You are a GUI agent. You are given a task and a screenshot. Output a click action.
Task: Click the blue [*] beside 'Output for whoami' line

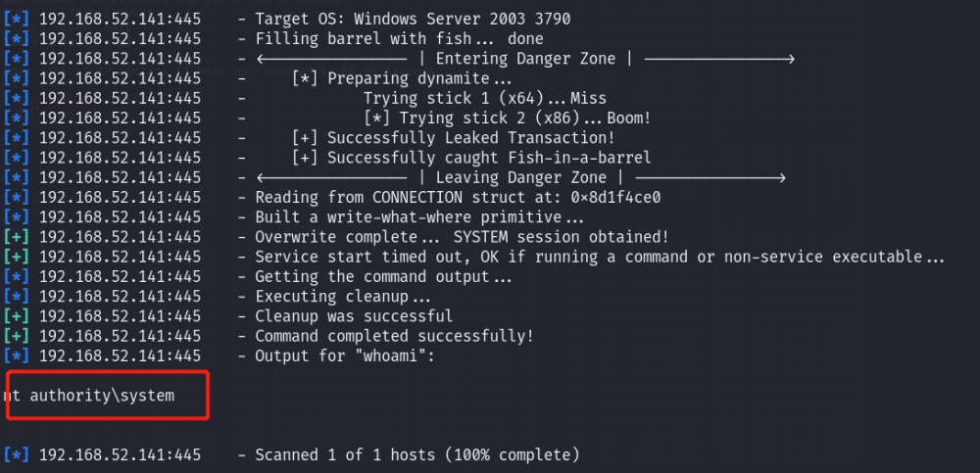point(17,356)
